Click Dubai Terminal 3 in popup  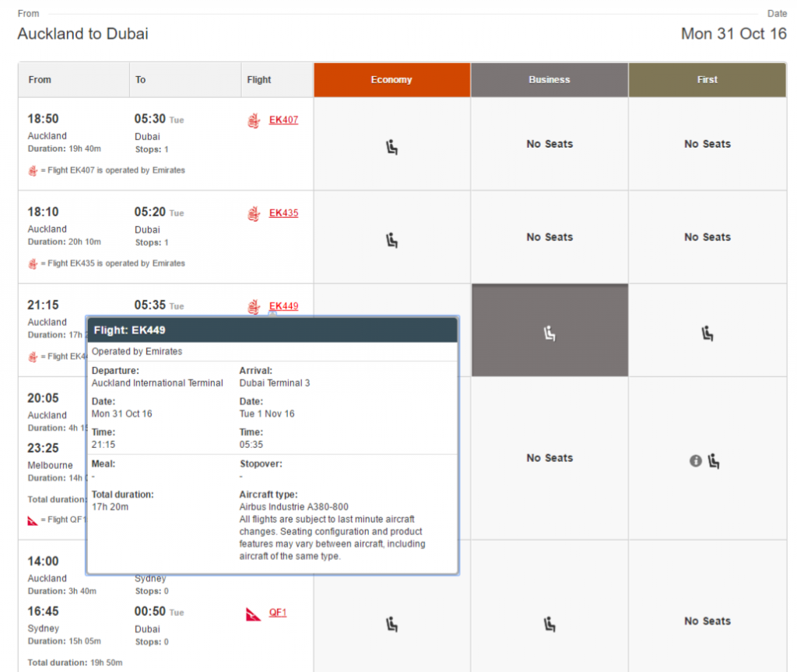point(275,383)
